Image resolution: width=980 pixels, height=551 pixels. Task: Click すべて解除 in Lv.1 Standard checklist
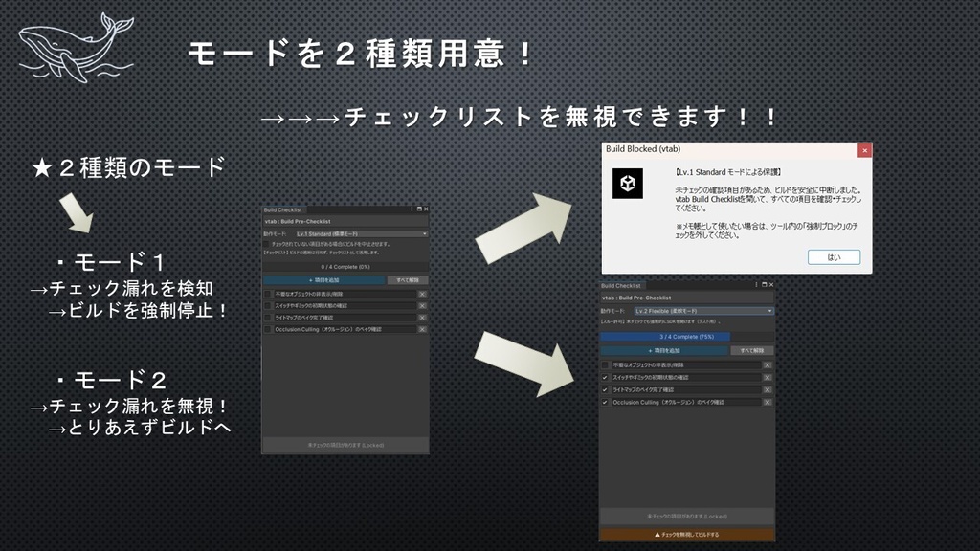pos(408,280)
